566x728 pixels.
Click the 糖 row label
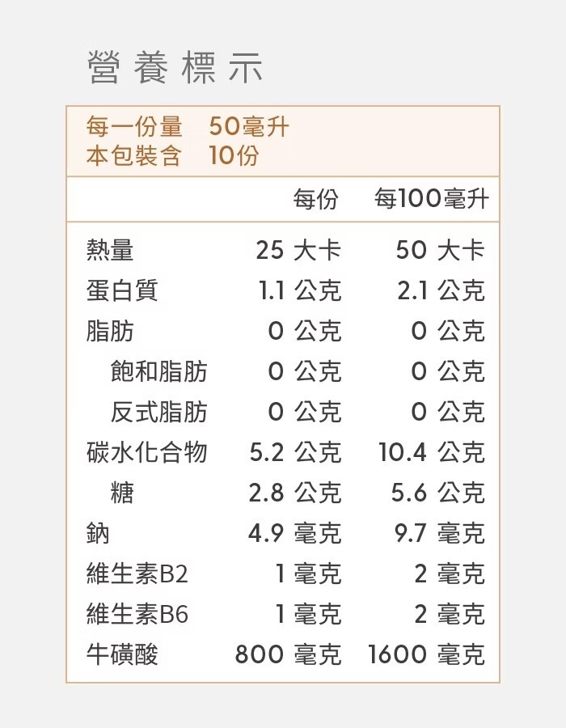click(122, 493)
